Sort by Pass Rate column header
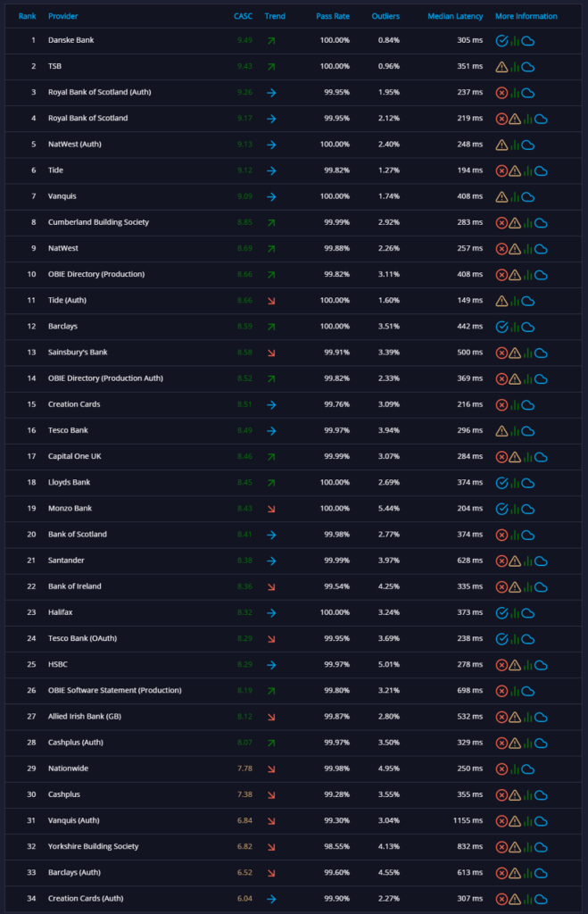 (333, 16)
